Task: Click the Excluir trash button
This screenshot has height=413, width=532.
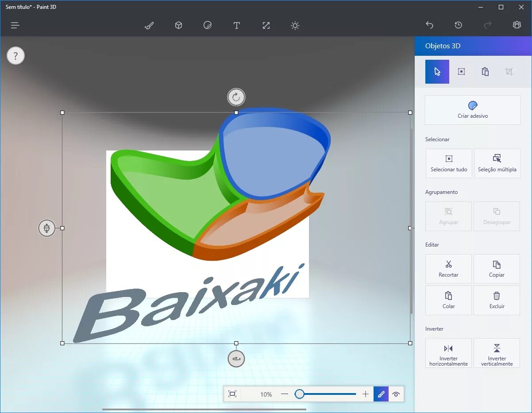Action: pos(497,300)
